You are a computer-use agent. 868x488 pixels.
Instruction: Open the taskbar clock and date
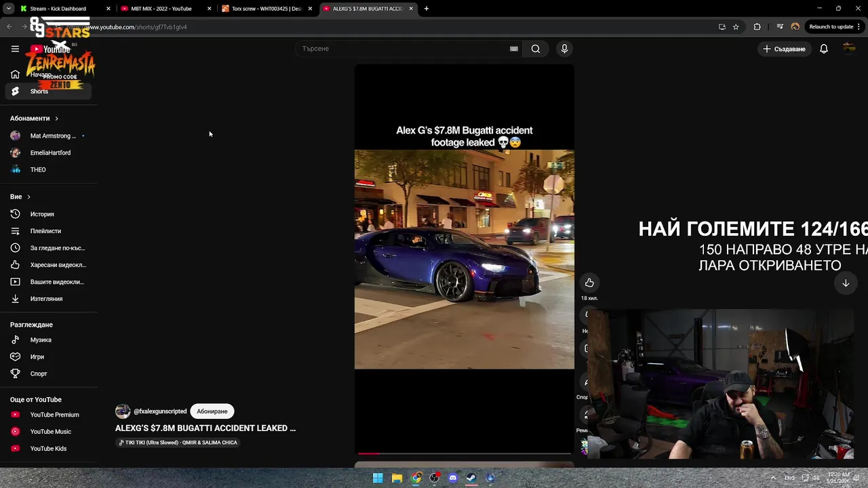tap(839, 478)
